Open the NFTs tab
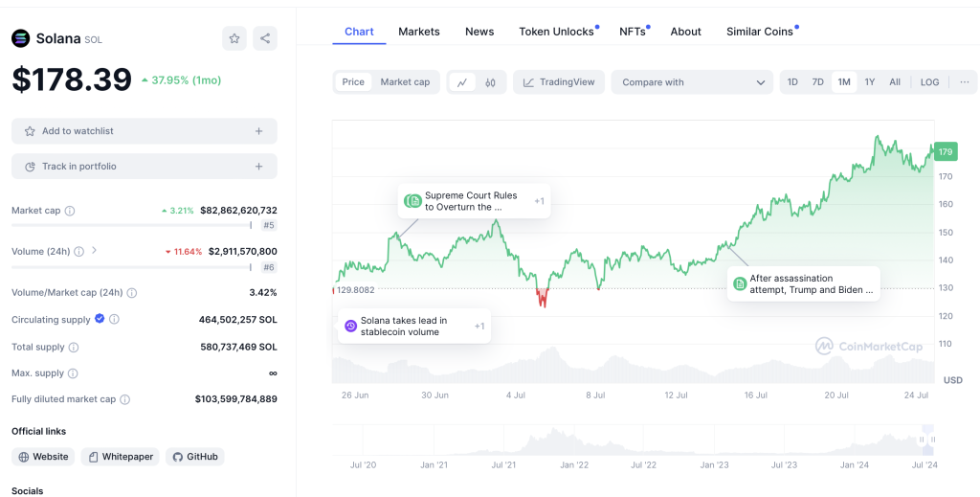 (633, 32)
